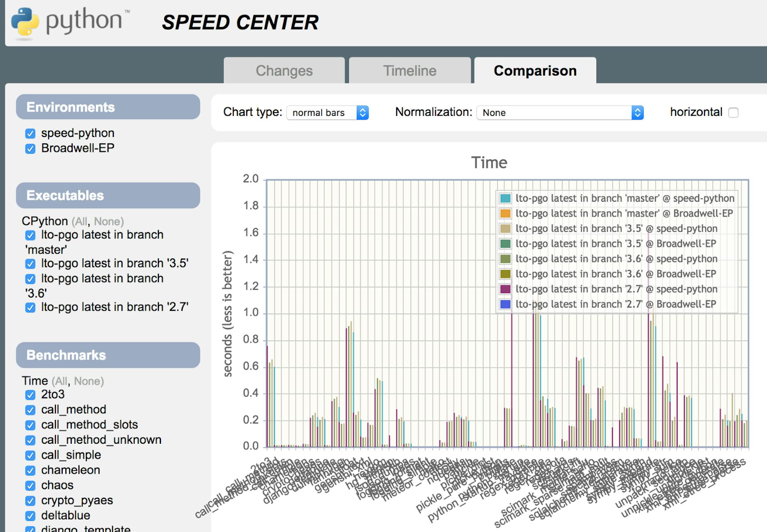Disable lto-pgo branch '2.7' executable
Viewport: 767px width, 532px height.
coord(30,308)
